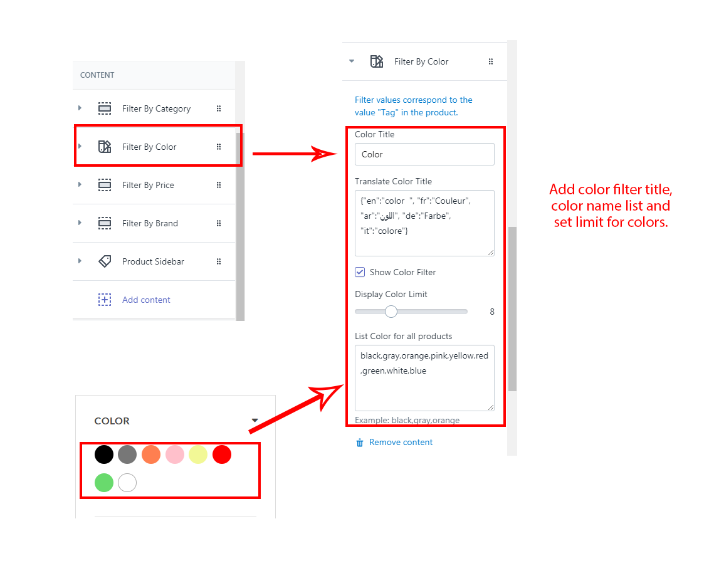
Task: Expand the Filter By Category row arrow
Action: click(x=80, y=108)
